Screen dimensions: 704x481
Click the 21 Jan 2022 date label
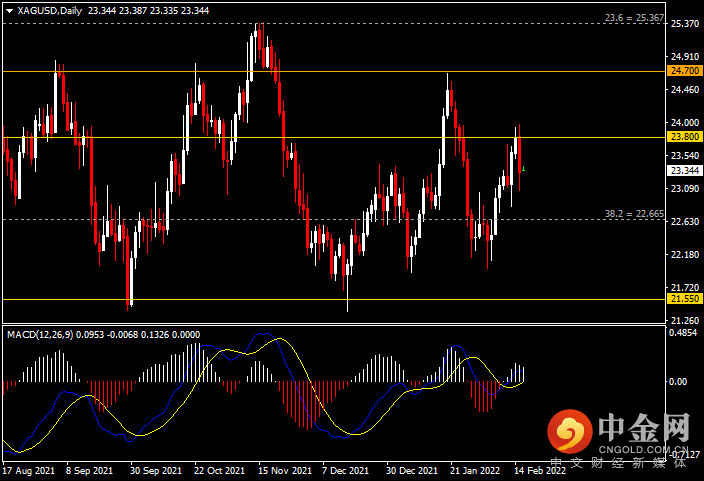pos(475,471)
